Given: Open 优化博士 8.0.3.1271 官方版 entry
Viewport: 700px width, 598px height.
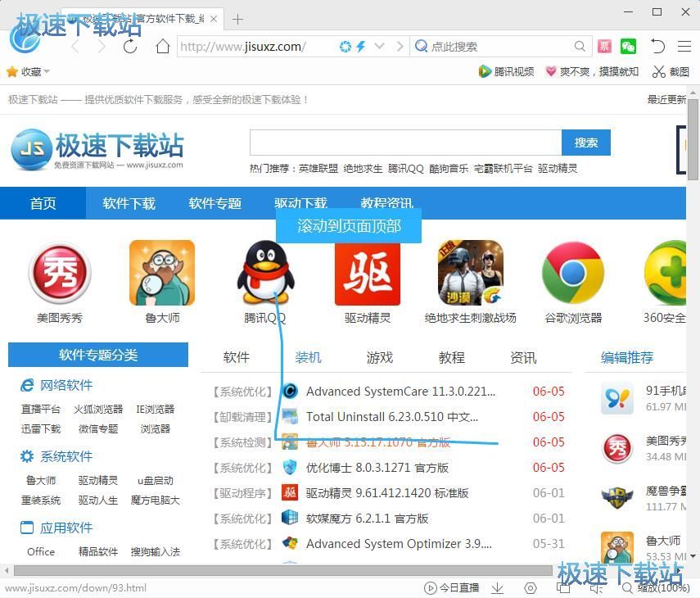Looking at the screenshot, I should pos(377,468).
